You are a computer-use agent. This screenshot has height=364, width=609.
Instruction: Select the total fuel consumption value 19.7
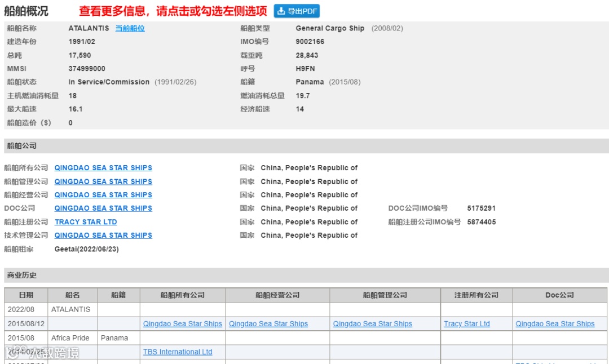(x=303, y=95)
